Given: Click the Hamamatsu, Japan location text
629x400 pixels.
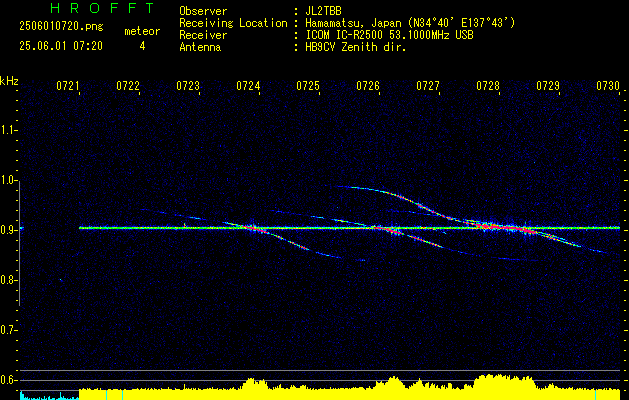Looking at the screenshot, I should (x=410, y=23).
